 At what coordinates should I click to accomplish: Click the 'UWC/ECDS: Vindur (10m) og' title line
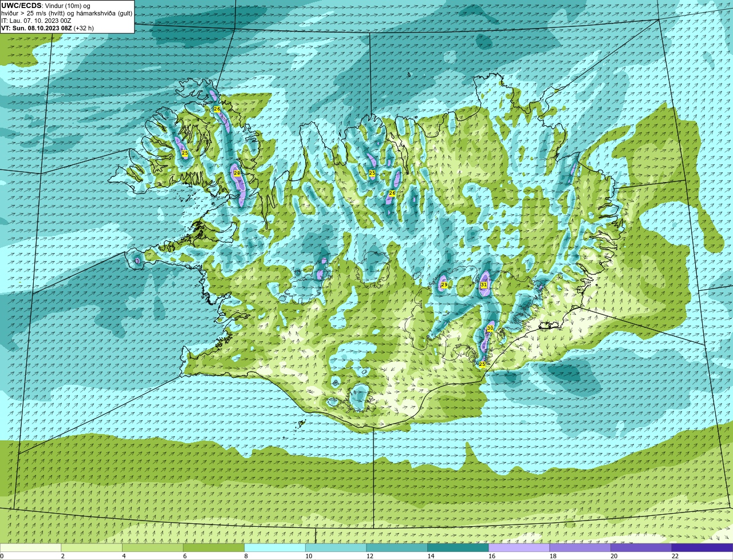46,6
